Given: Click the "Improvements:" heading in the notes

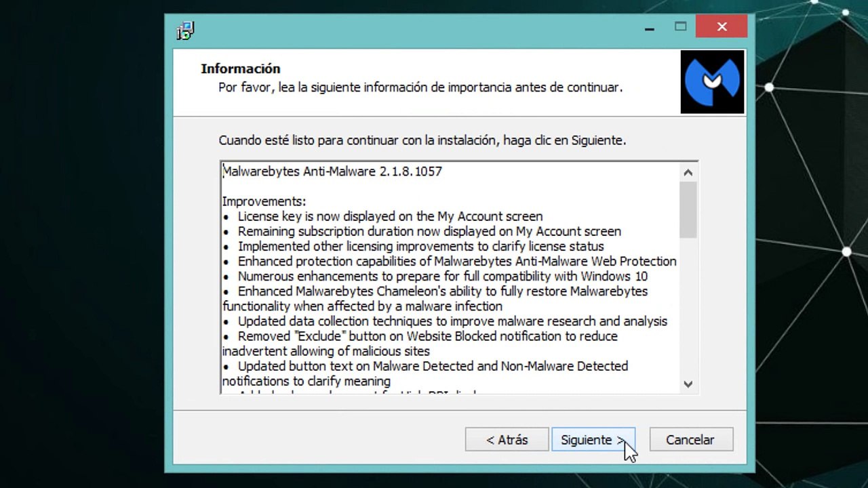Looking at the screenshot, I should [x=264, y=201].
